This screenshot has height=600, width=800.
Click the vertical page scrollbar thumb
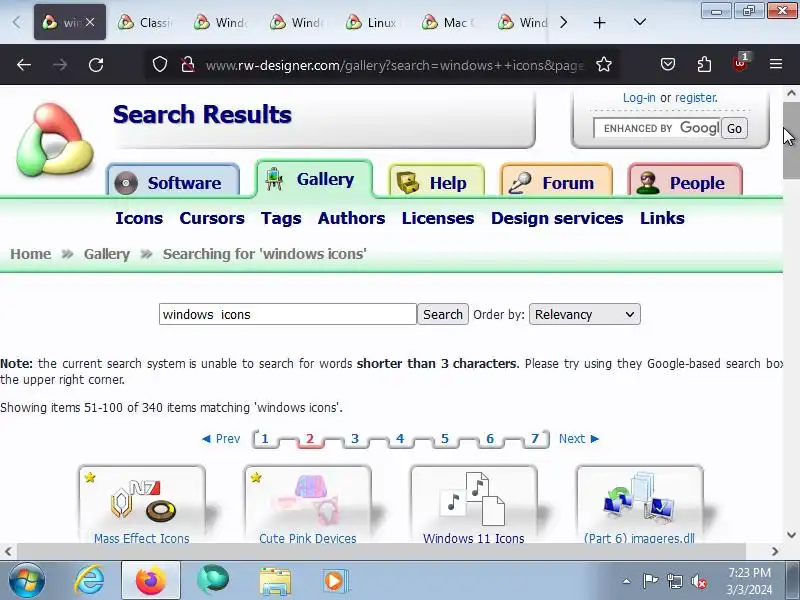pyautogui.click(x=791, y=140)
